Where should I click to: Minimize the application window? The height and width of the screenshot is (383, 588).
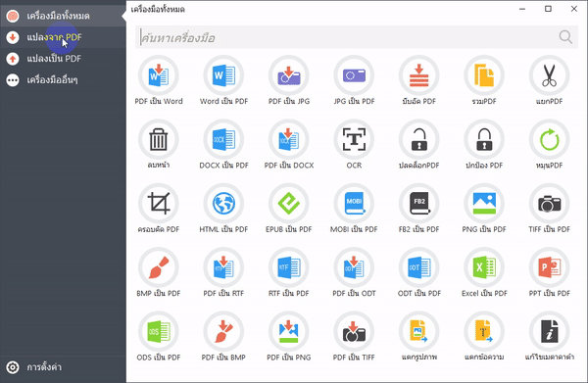(x=522, y=9)
